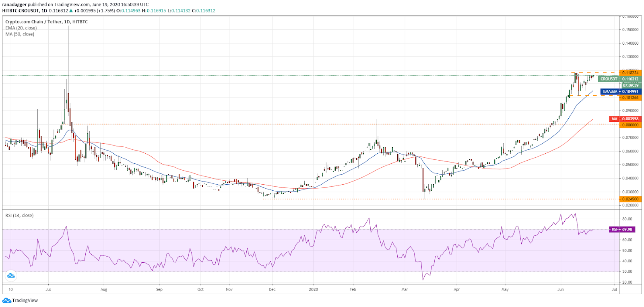Click the 0.150000 price axis tick
Screen dimensions: 644x307
click(x=630, y=30)
